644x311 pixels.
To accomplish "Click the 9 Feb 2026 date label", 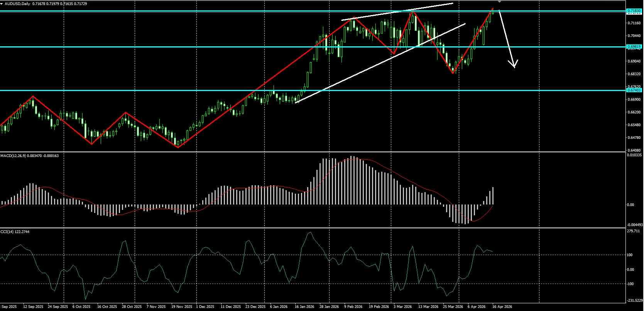I will point(353,307).
